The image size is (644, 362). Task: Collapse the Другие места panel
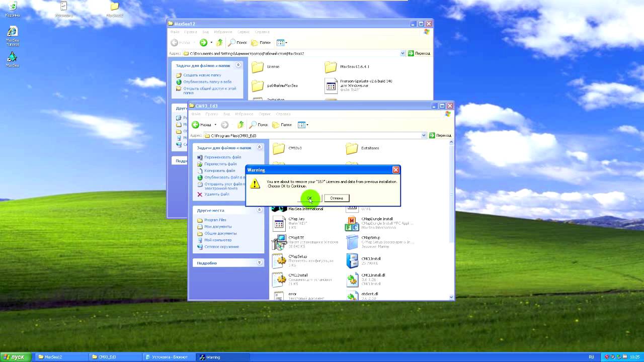(260, 210)
